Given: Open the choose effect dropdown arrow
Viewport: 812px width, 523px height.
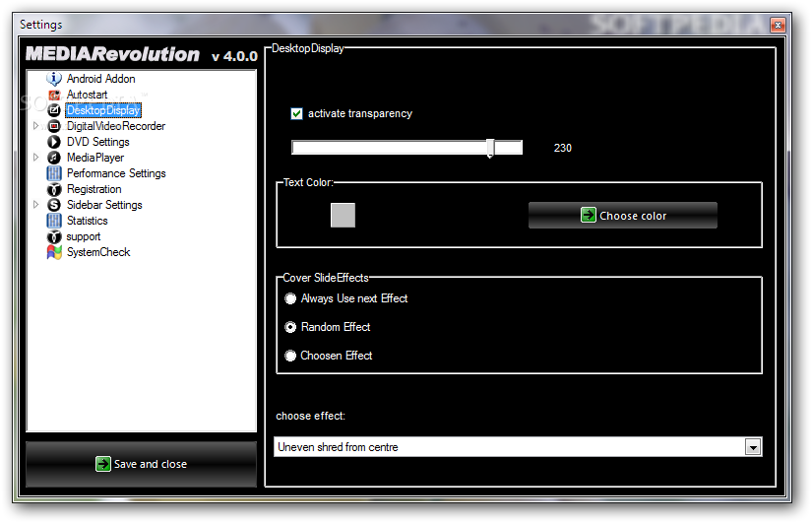Looking at the screenshot, I should click(x=752, y=447).
